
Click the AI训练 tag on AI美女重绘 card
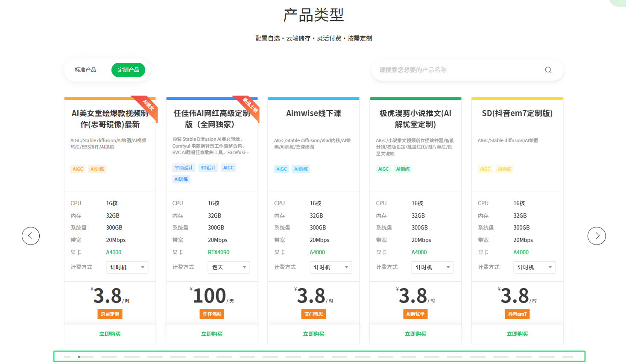[97, 169]
